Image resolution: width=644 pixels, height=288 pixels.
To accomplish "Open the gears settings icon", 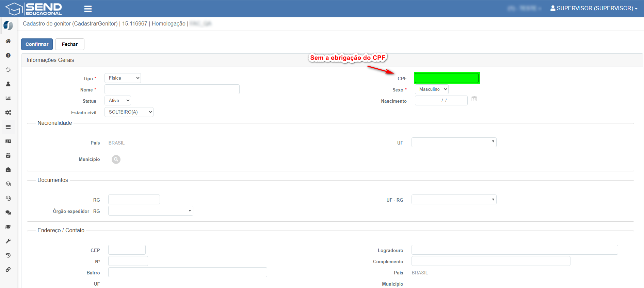I will (8, 113).
